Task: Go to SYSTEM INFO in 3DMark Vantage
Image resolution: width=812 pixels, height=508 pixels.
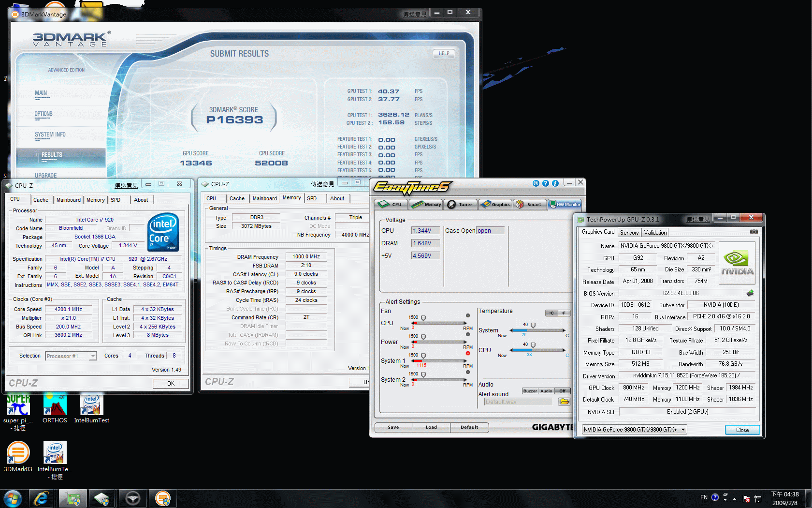Action: [x=50, y=134]
